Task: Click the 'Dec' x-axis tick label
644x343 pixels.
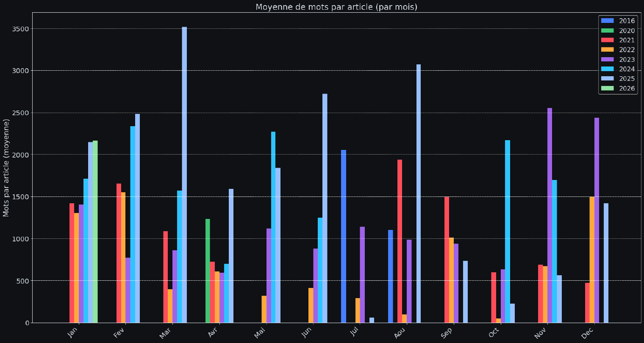Action: coord(587,333)
